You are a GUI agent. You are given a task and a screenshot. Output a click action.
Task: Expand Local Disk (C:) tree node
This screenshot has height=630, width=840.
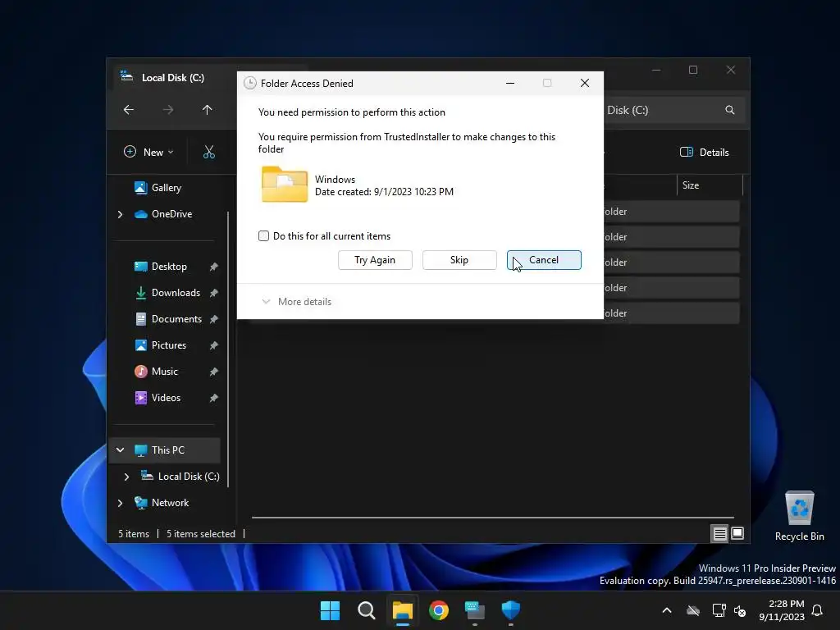126,477
